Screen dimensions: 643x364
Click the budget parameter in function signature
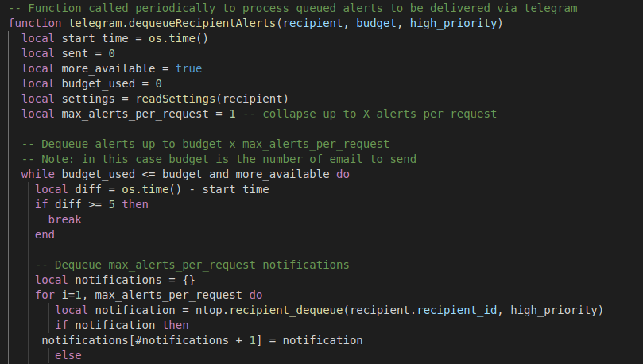click(x=377, y=23)
